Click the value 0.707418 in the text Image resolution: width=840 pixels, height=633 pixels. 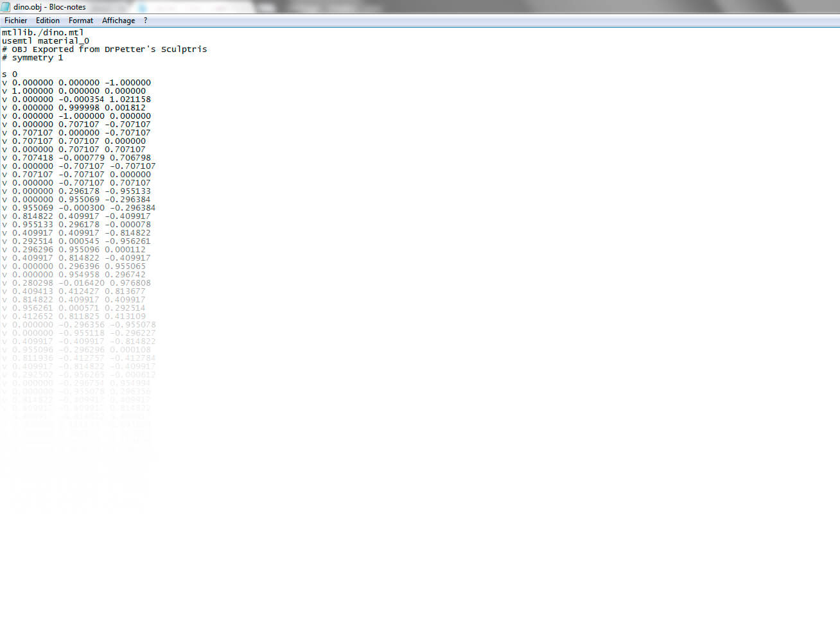[33, 158]
